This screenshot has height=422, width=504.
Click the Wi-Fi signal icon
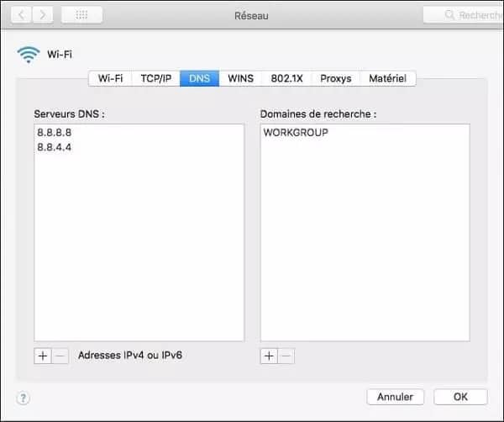click(x=28, y=55)
